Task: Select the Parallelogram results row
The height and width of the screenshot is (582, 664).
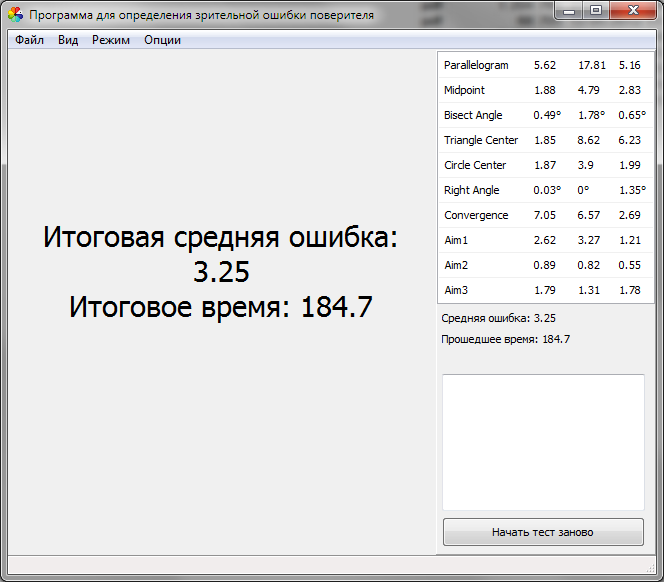Action: [476, 65]
